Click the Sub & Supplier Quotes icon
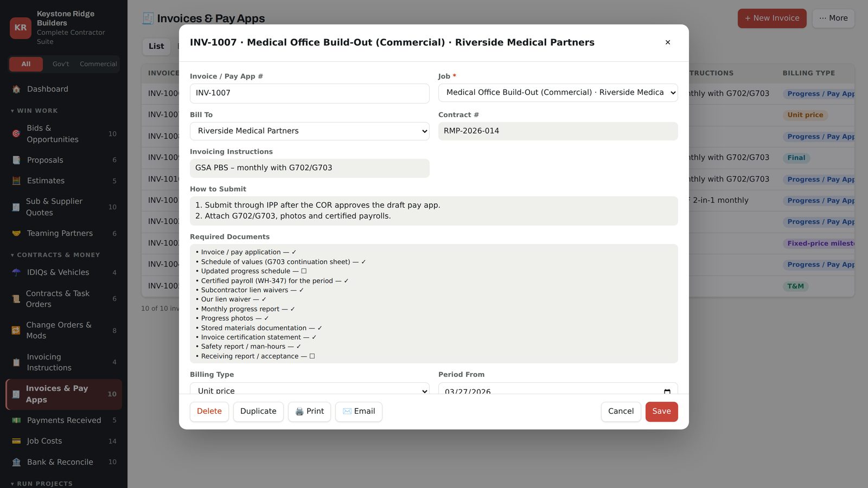The width and height of the screenshot is (868, 488). click(x=16, y=207)
